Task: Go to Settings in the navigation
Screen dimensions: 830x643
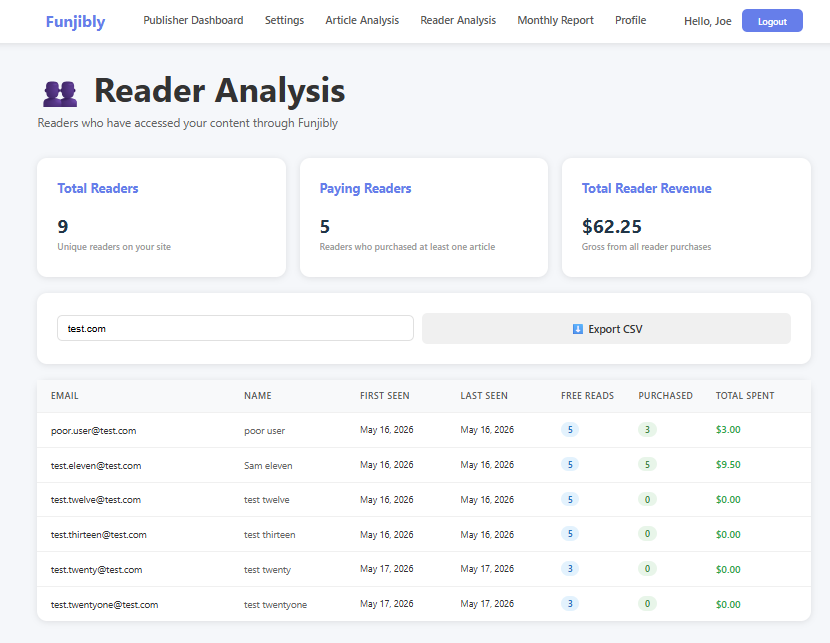Action: pos(284,20)
